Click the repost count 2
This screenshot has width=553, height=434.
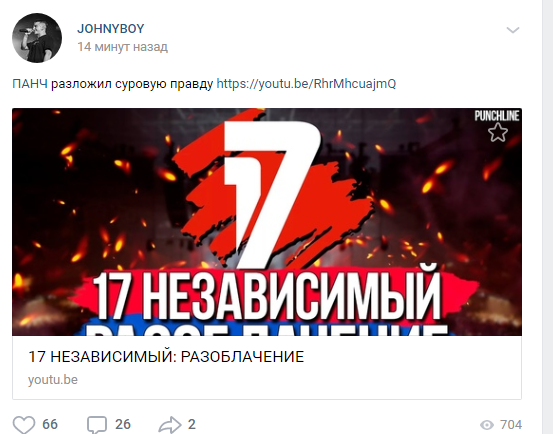coord(192,424)
